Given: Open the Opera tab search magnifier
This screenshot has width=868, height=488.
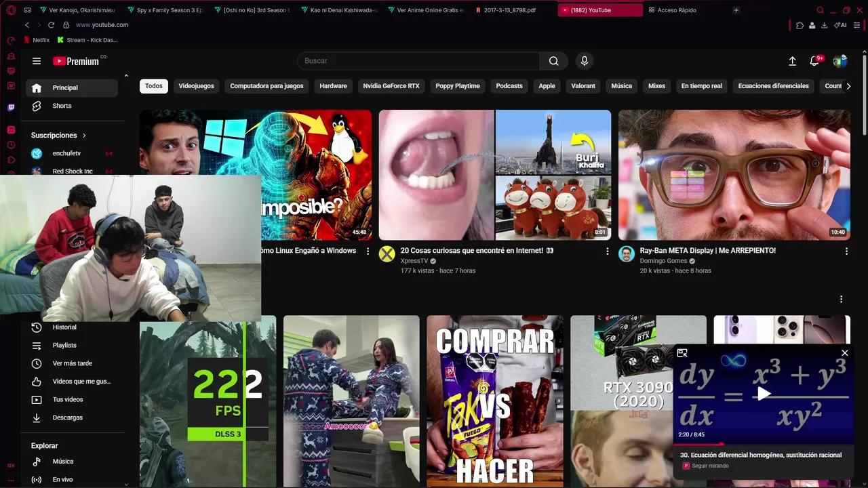Looking at the screenshot, I should tap(820, 10).
